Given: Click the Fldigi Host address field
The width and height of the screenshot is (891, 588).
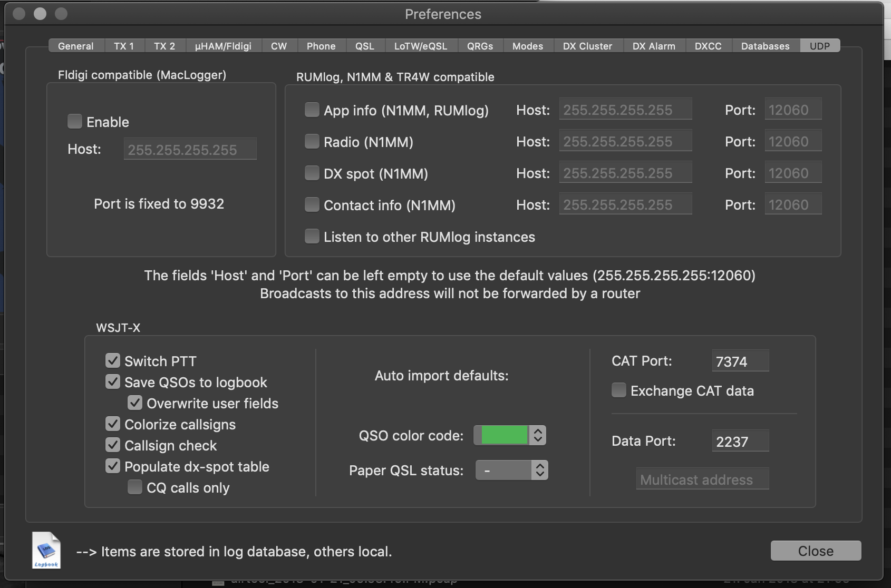Looking at the screenshot, I should click(x=190, y=149).
